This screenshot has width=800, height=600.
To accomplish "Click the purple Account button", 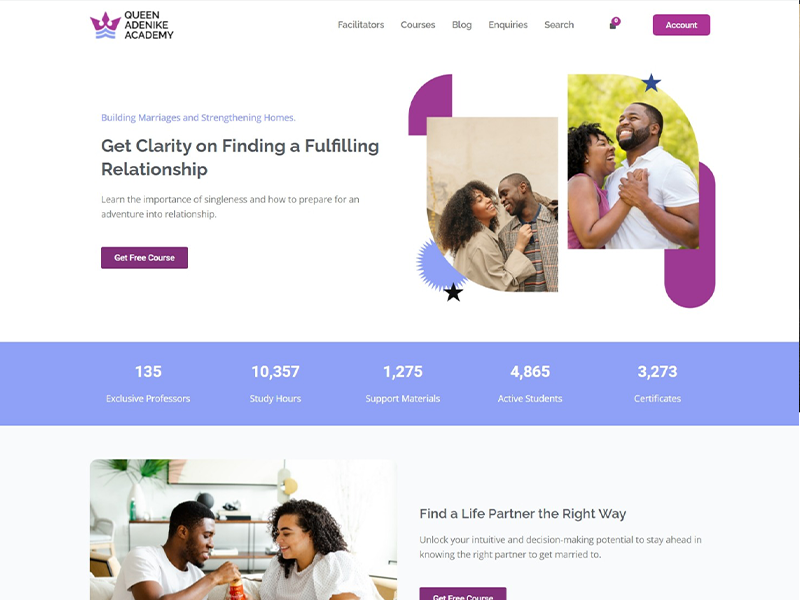I will coord(681,25).
